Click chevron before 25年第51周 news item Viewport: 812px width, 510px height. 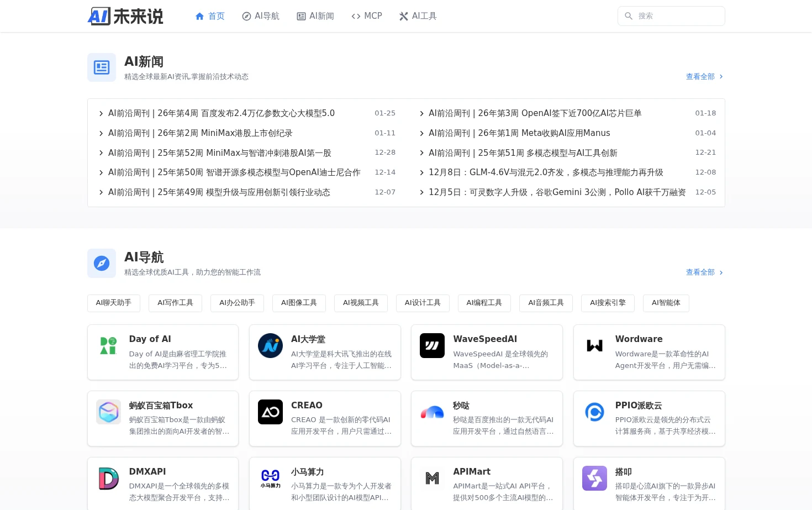click(421, 153)
